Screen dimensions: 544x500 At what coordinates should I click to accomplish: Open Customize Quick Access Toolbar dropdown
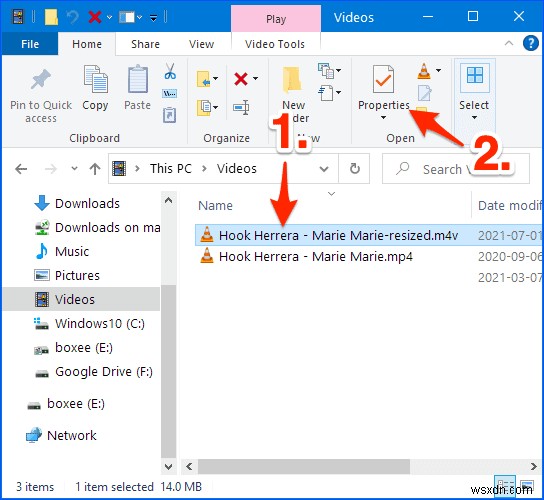(x=153, y=17)
